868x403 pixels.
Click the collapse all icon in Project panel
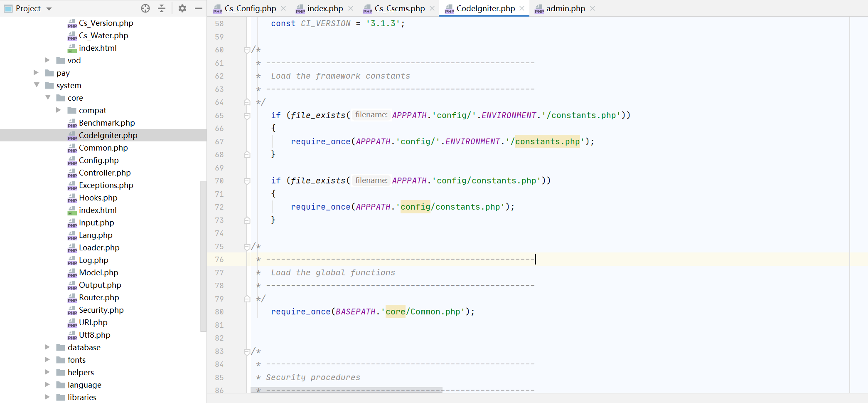point(162,8)
